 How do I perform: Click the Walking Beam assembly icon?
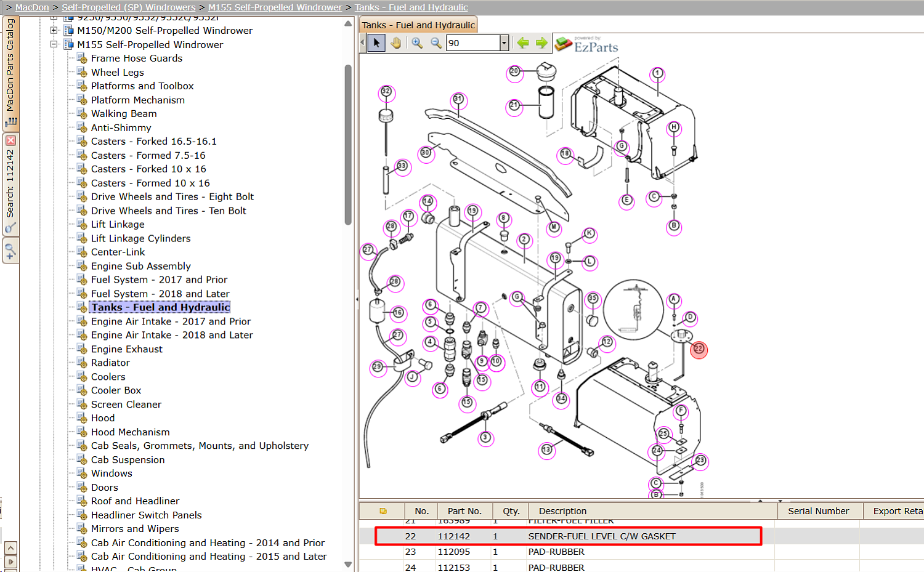[82, 114]
